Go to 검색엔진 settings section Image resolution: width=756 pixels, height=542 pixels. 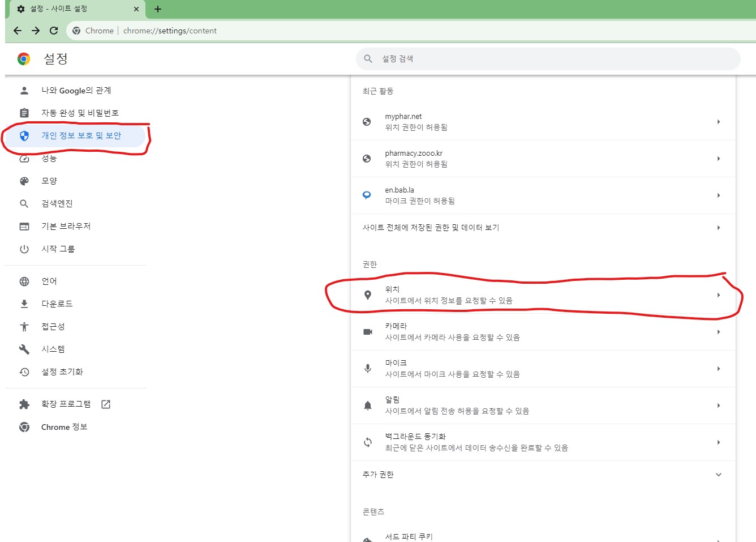click(57, 204)
